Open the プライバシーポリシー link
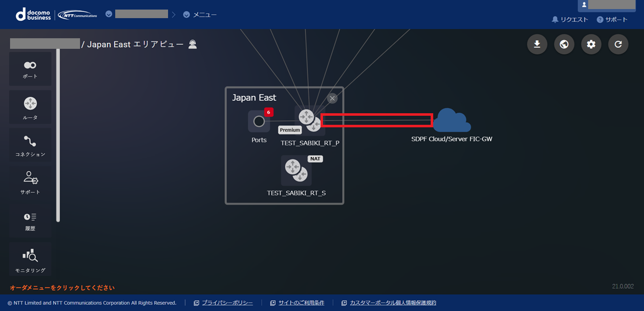644x311 pixels. (227, 303)
